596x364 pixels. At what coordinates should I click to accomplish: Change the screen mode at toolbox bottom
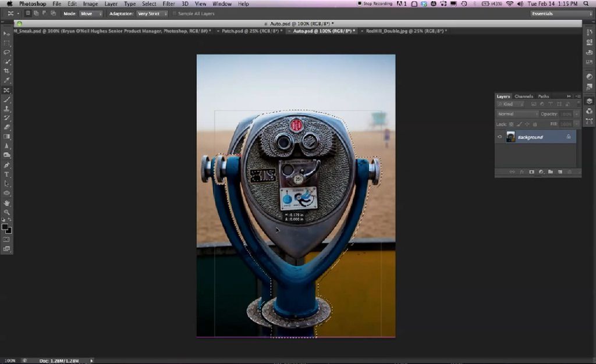6,249
